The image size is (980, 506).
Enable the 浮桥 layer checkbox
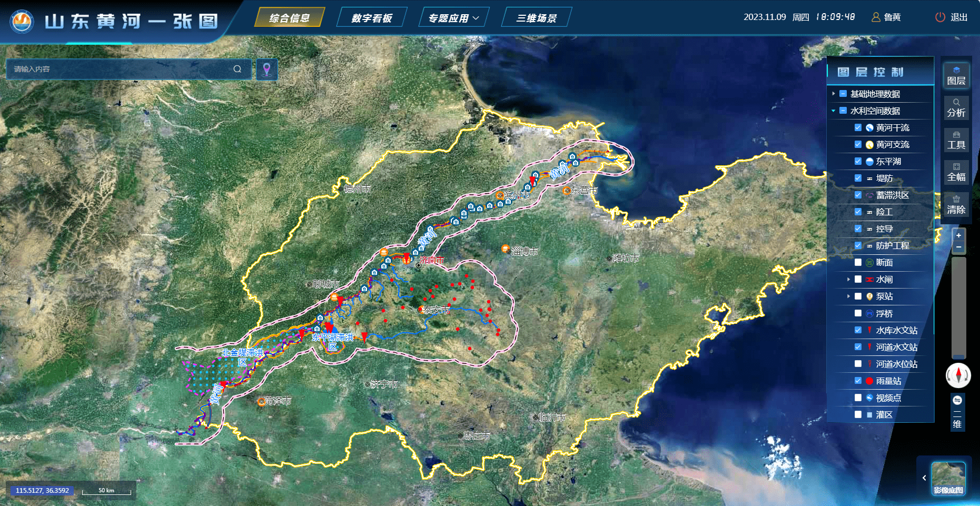pyautogui.click(x=858, y=313)
